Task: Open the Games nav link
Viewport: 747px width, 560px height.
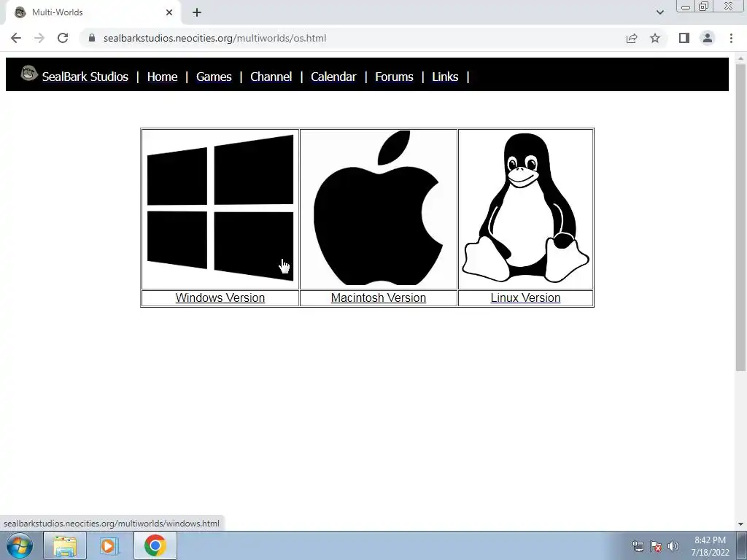Action: [x=214, y=77]
